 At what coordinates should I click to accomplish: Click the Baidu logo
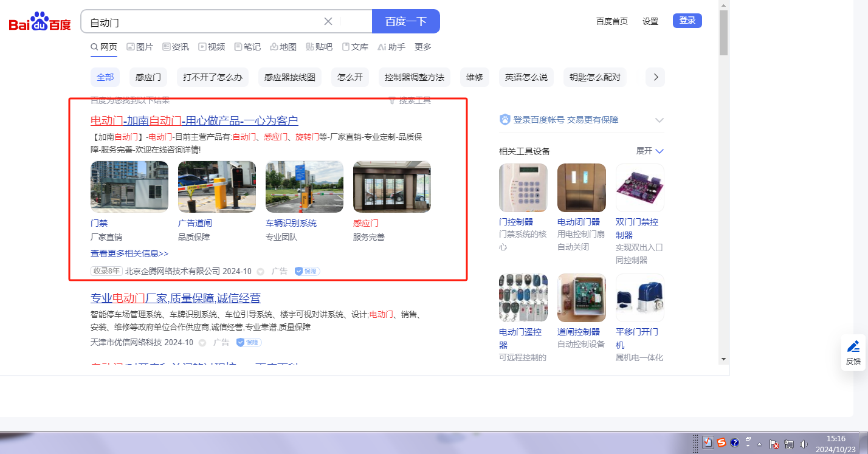pos(40,22)
